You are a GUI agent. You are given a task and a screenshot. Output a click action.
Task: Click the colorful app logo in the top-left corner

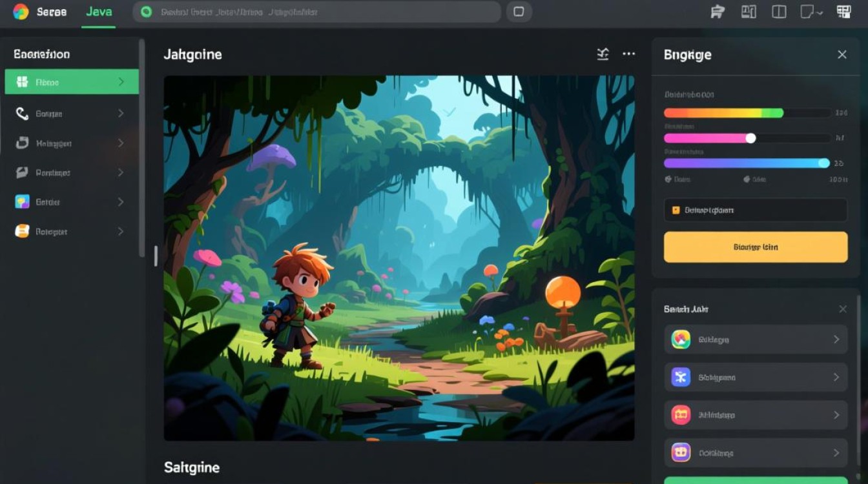(21, 12)
